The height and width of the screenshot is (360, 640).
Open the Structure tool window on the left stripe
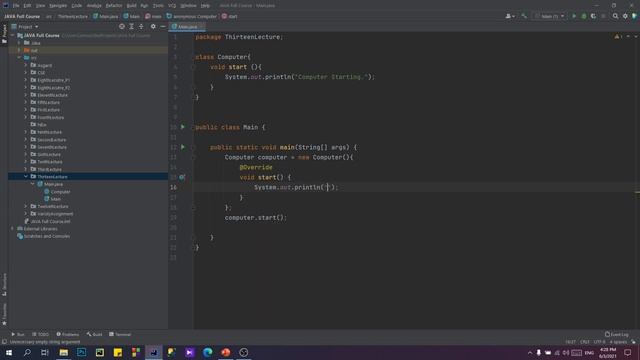(x=4, y=284)
